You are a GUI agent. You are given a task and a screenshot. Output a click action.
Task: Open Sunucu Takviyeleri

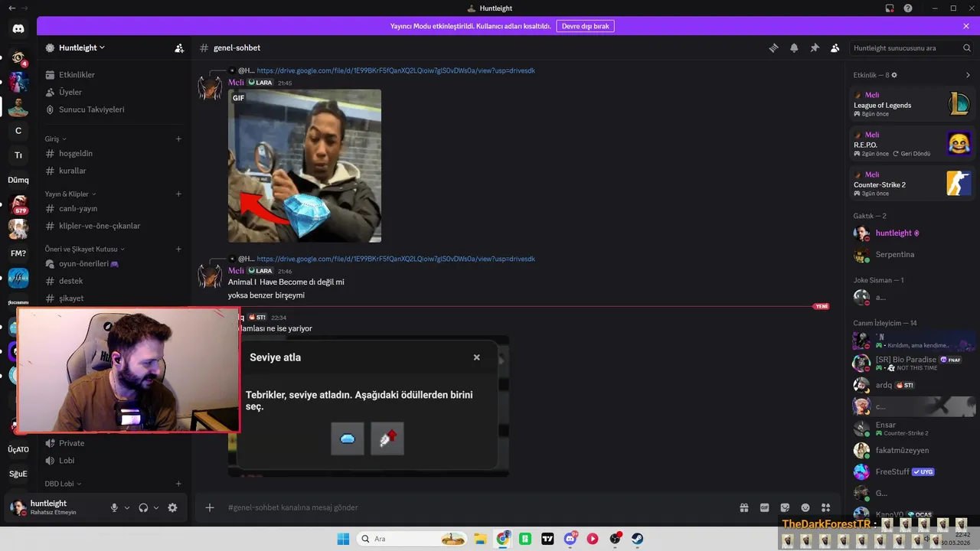(115, 109)
